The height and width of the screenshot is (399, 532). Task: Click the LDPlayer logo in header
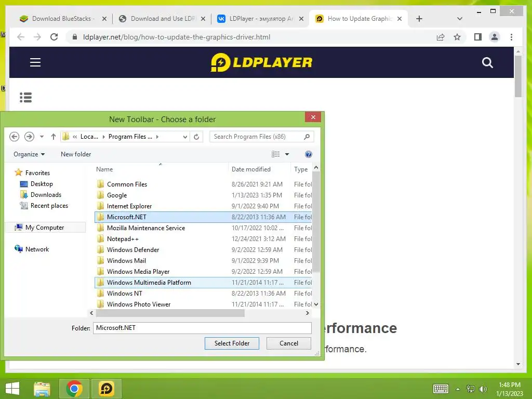pyautogui.click(x=262, y=62)
